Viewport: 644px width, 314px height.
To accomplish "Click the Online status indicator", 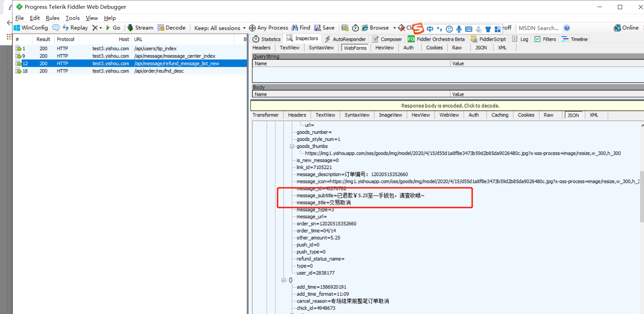I will [626, 28].
